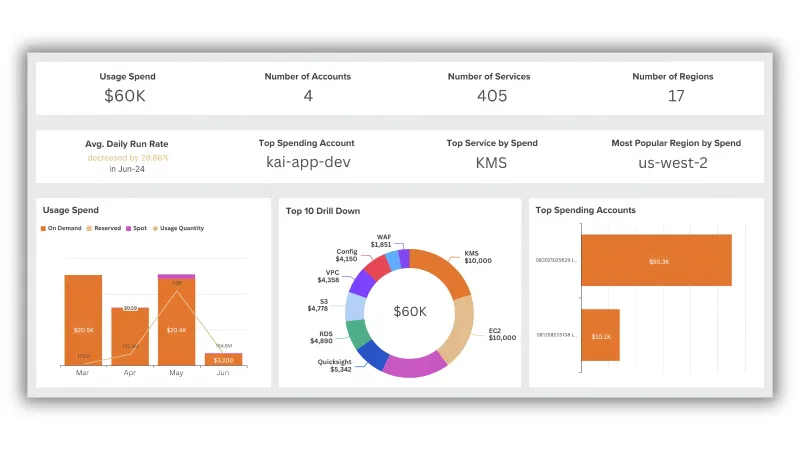
Task: Click the Number of Regions heading
Action: pos(673,77)
